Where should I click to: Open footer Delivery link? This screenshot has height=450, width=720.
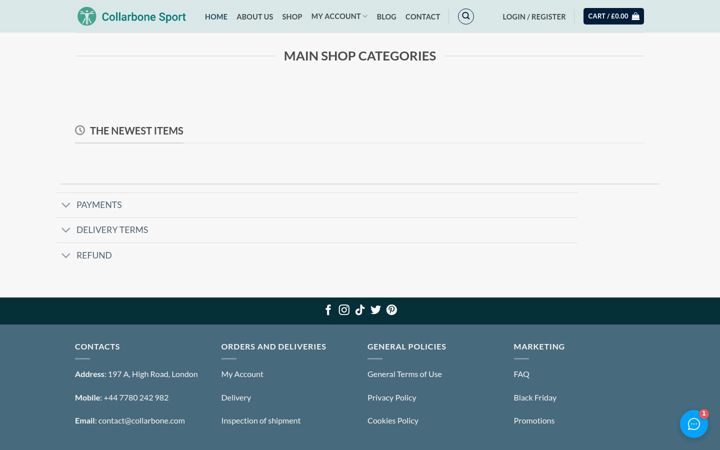pyautogui.click(x=236, y=398)
